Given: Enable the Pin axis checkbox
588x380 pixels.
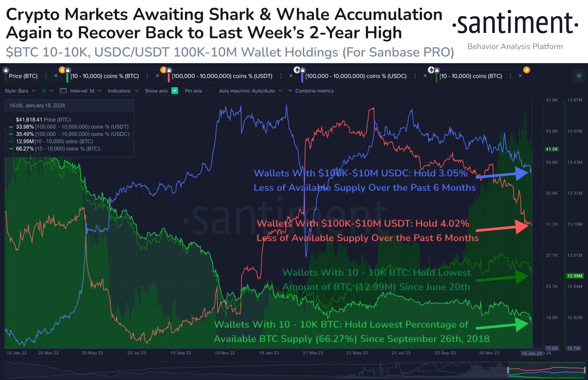Looking at the screenshot, I should 209,91.
